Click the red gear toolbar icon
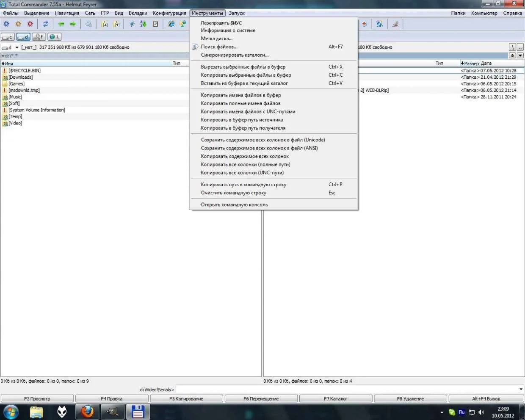 [30, 24]
